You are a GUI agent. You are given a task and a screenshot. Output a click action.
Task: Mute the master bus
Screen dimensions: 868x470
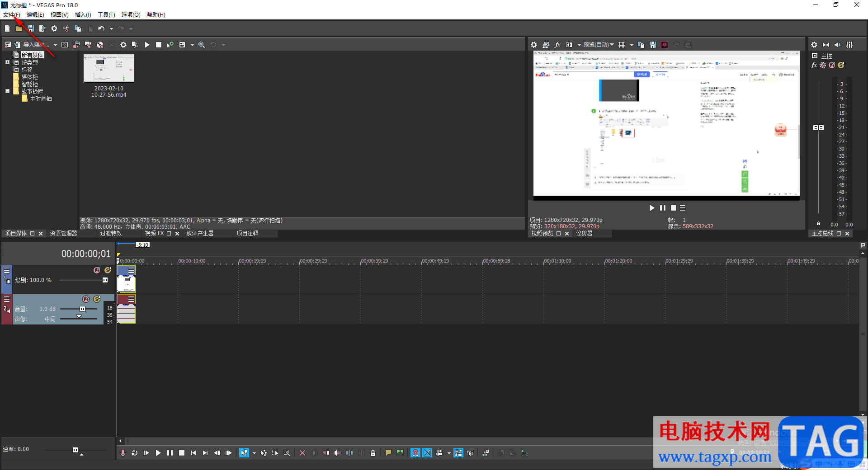832,65
